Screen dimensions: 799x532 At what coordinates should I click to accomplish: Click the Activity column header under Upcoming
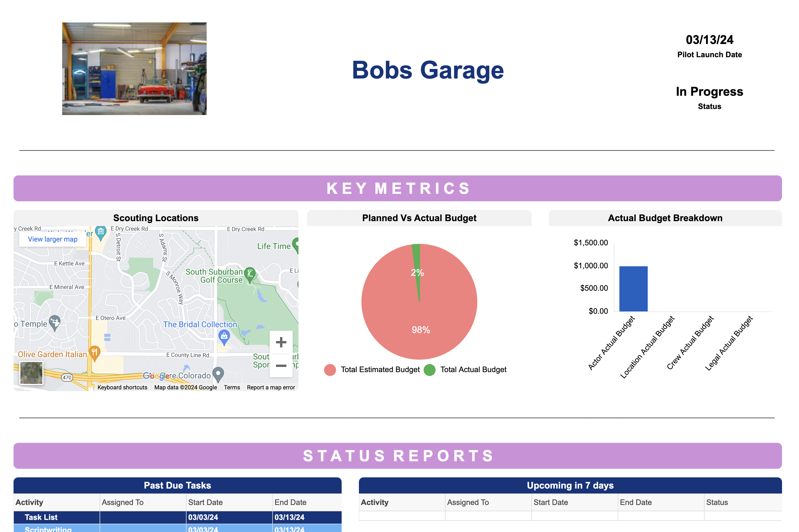coord(374,502)
